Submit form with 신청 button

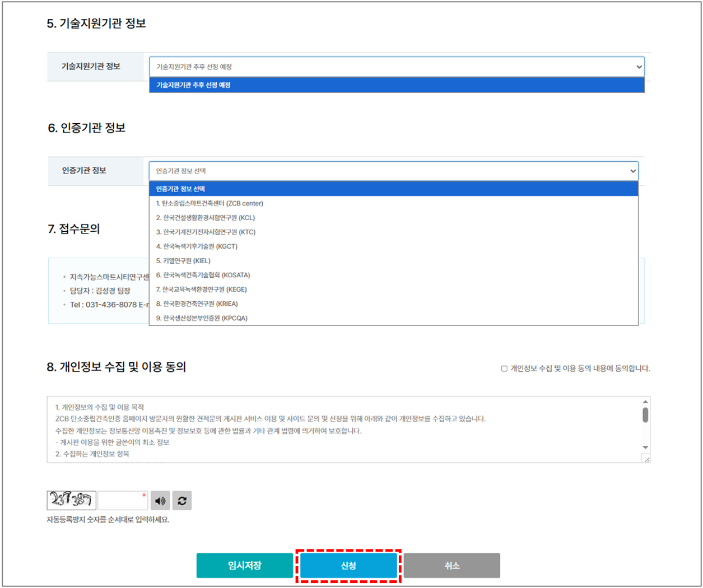click(348, 566)
